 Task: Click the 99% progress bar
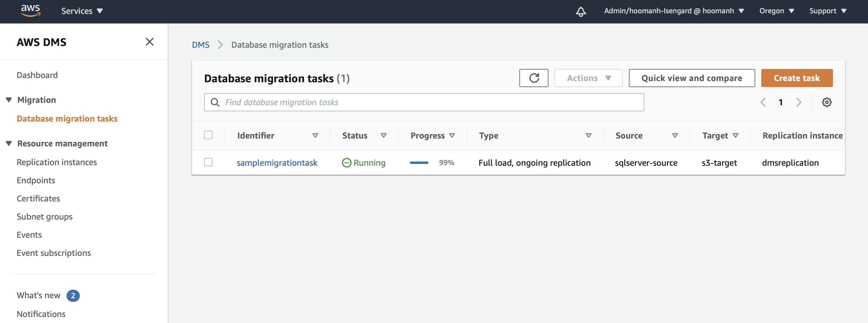point(419,163)
